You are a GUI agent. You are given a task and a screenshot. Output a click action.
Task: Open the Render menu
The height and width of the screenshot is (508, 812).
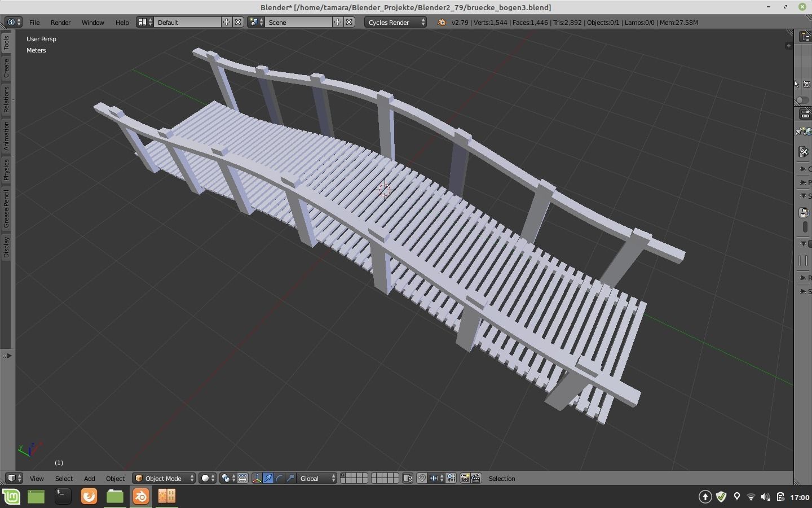coord(60,22)
